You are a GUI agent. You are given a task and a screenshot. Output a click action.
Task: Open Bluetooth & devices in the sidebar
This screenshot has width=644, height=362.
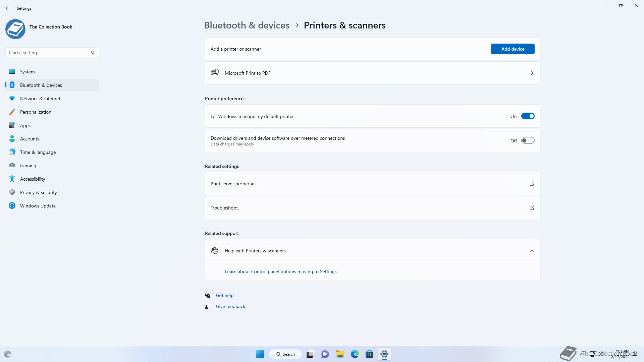point(52,85)
